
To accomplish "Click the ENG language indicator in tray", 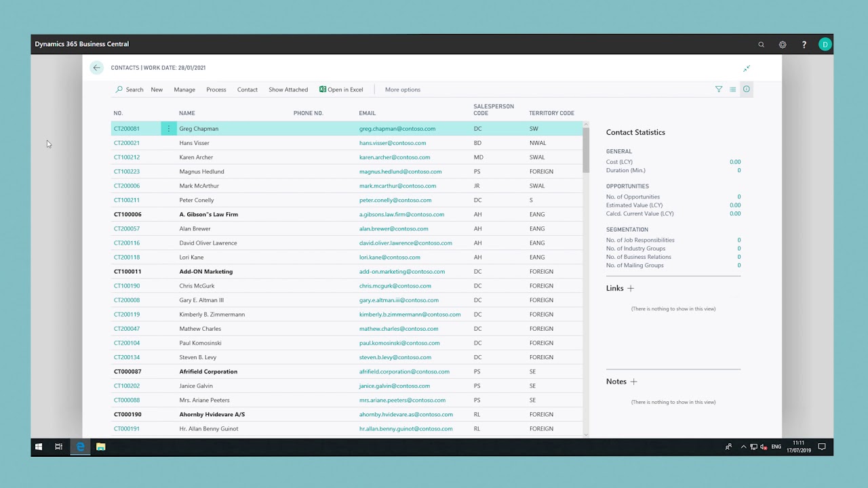I will click(x=776, y=447).
